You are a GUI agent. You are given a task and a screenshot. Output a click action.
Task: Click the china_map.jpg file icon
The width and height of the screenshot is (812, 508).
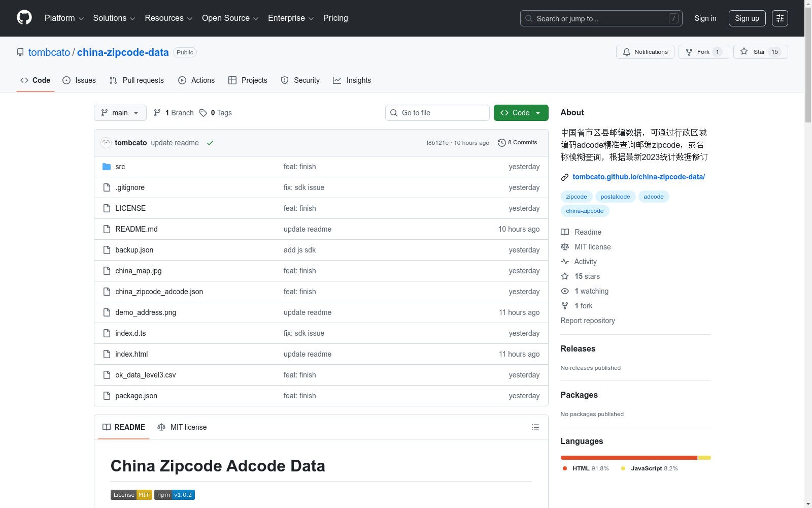pyautogui.click(x=107, y=271)
